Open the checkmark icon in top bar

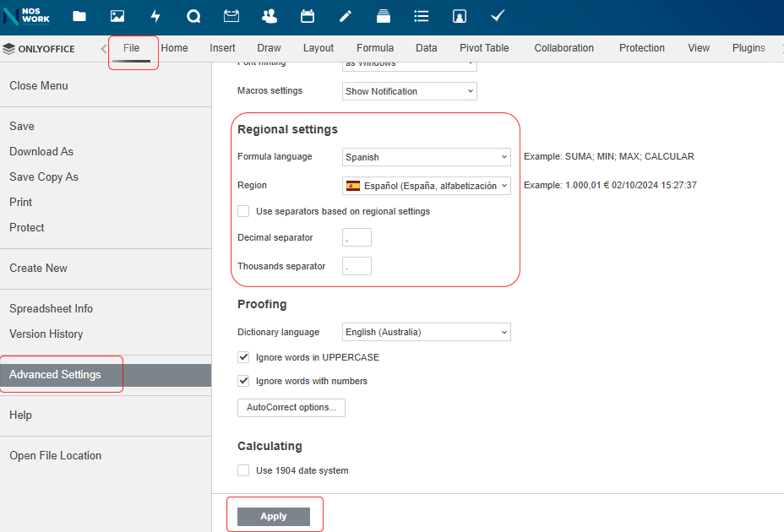click(498, 17)
